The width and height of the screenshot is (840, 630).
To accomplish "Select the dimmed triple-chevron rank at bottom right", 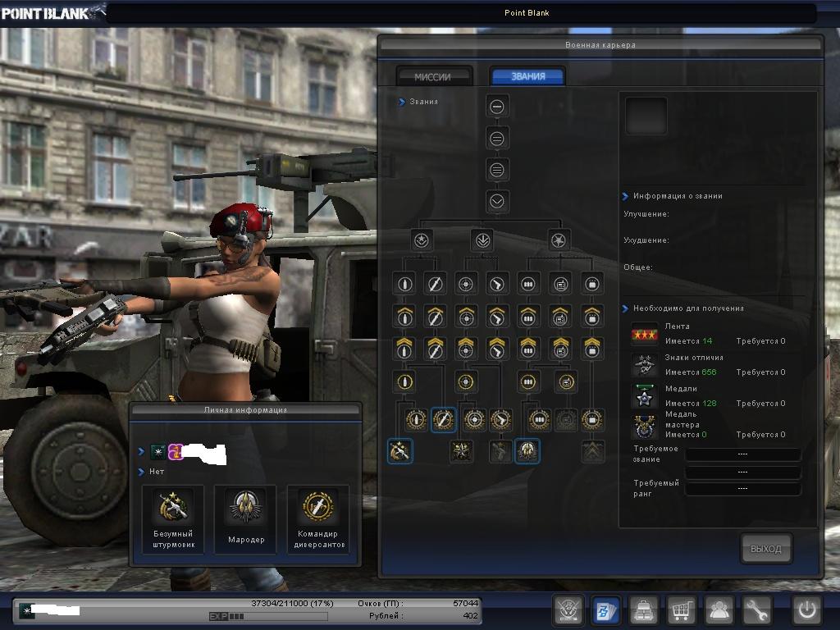I will tap(592, 451).
